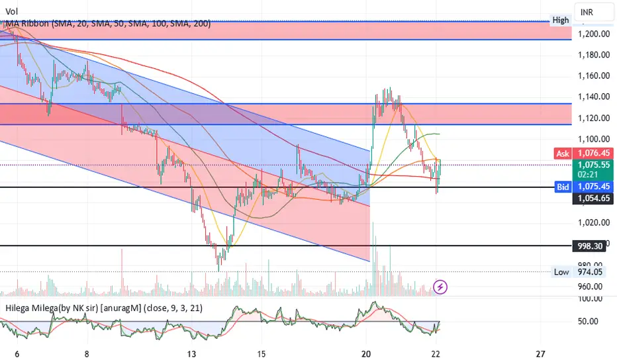
Task: Click the current price label 1,075.55
Action: (593, 165)
